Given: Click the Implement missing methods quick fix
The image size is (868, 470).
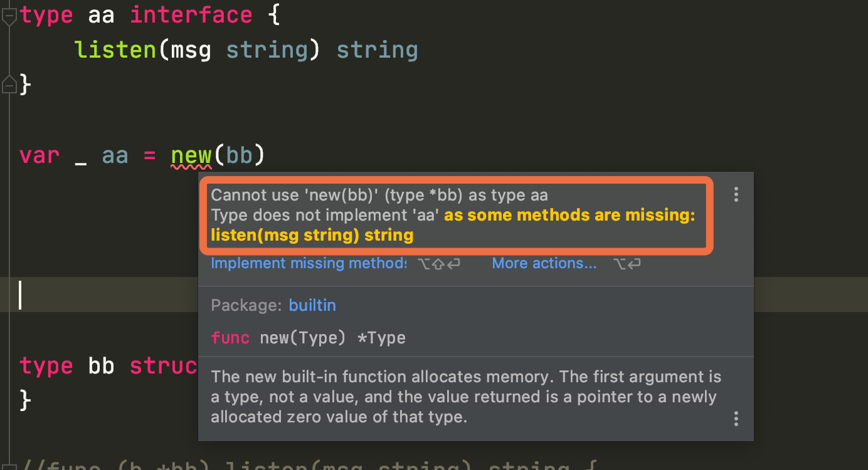Looking at the screenshot, I should (308, 263).
